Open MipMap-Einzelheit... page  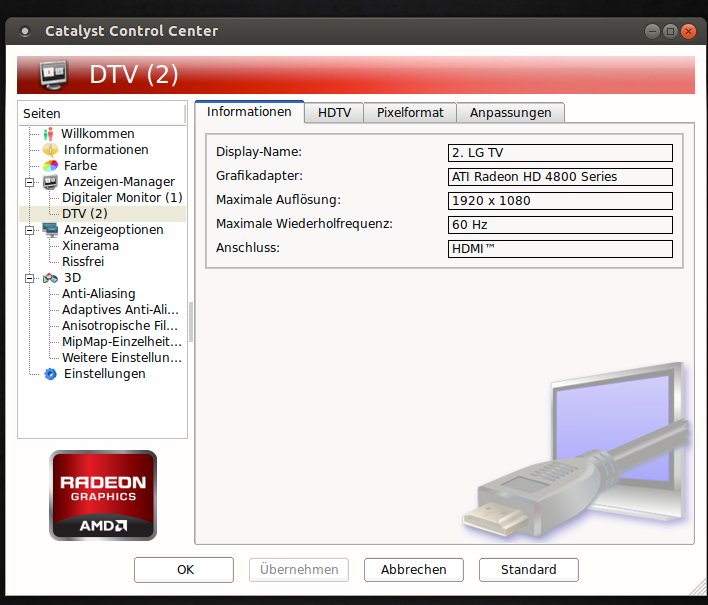(x=122, y=342)
